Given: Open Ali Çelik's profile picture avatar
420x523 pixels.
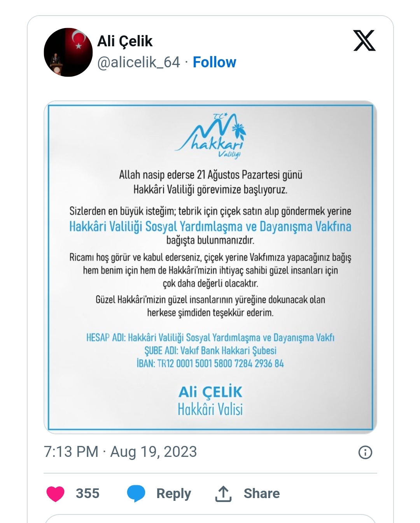Looking at the screenshot, I should click(x=68, y=52).
